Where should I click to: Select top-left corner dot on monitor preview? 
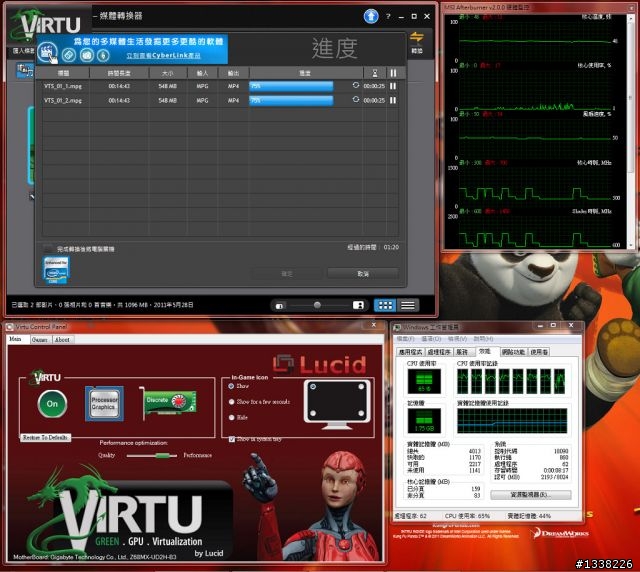click(x=313, y=387)
